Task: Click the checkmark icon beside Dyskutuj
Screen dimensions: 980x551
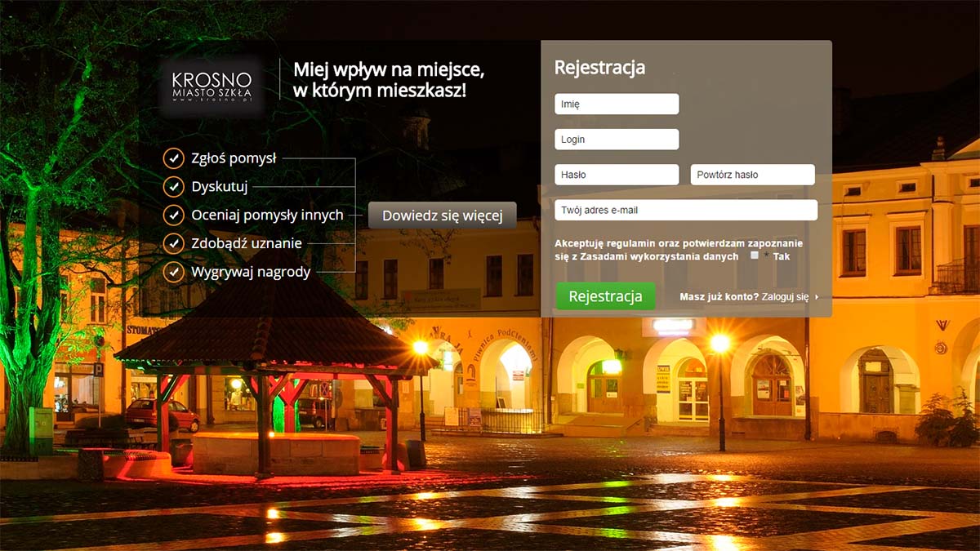Action: point(173,187)
